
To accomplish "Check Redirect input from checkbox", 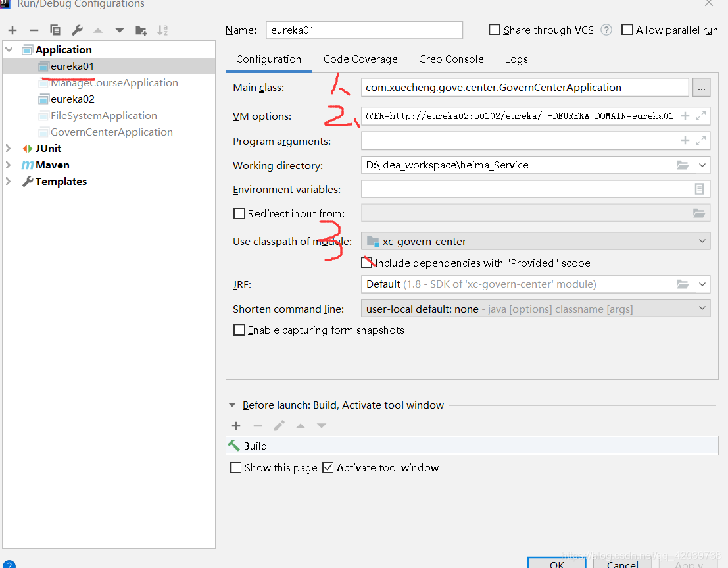I will coord(239,213).
